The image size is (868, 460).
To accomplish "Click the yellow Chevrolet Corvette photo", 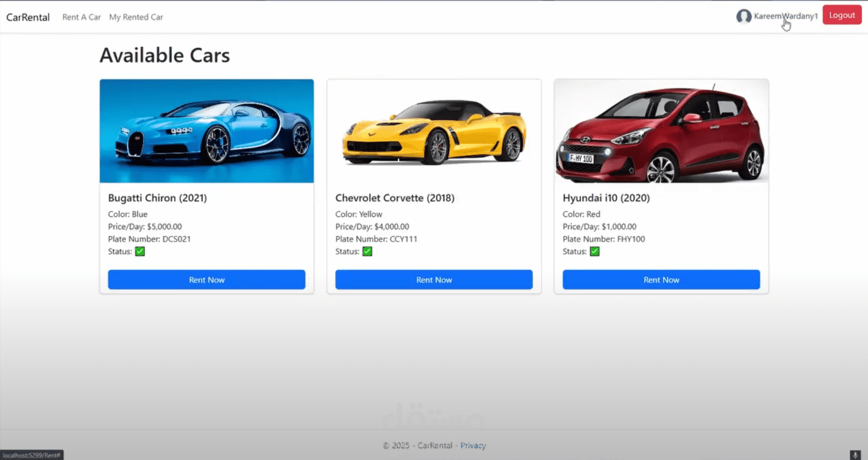I will (434, 131).
